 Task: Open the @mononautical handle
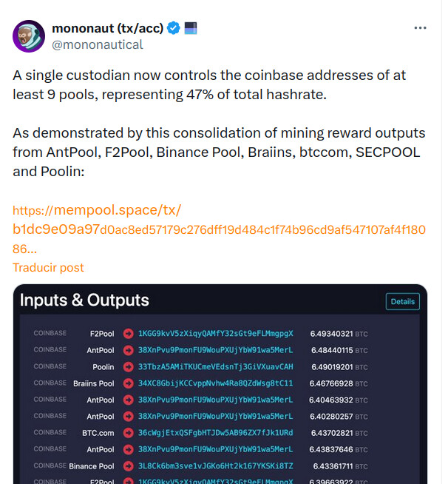pyautogui.click(x=97, y=44)
